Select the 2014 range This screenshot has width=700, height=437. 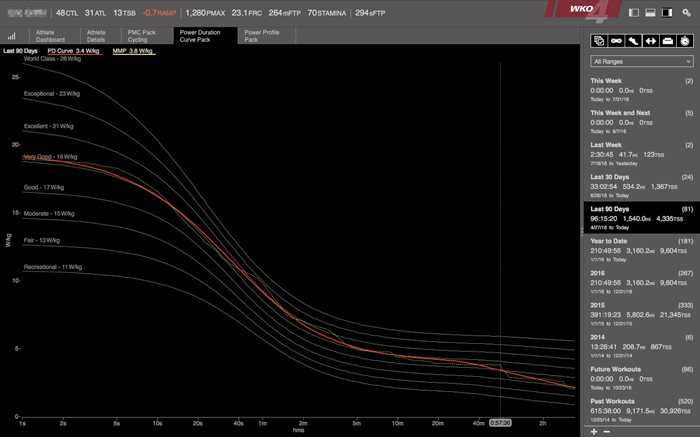642,346
